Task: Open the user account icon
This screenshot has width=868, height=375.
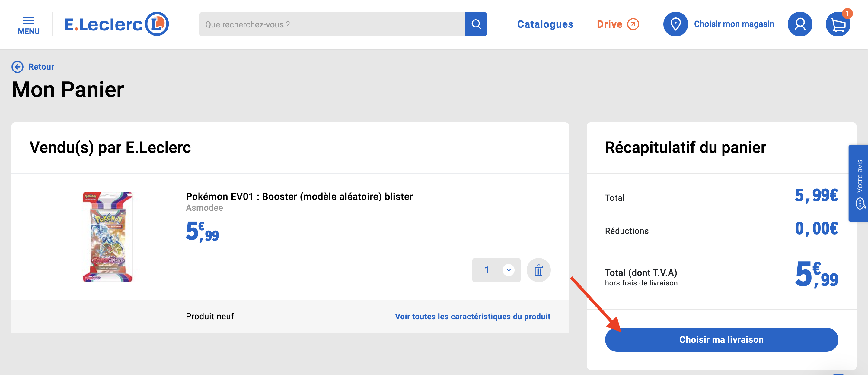Action: [799, 24]
